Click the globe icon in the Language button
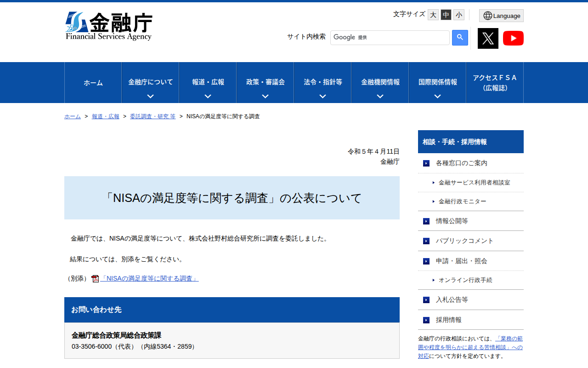Viewport: 588px width, 368px height. 487,15
